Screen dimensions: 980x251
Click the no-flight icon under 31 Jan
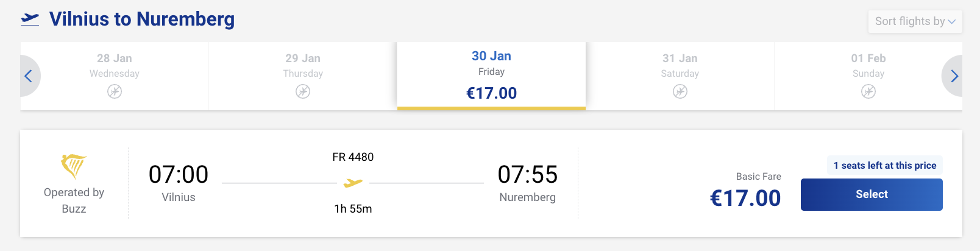click(680, 91)
